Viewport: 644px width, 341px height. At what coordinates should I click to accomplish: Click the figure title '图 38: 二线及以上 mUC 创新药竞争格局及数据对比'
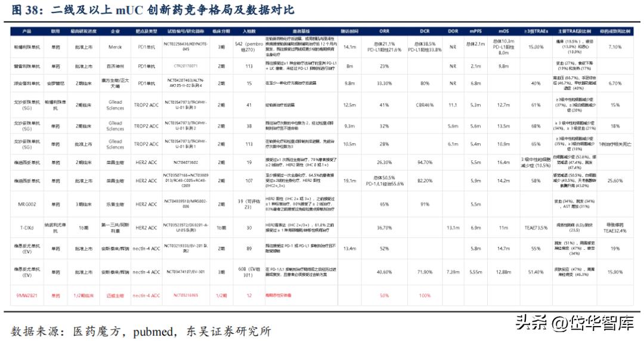tap(153, 10)
